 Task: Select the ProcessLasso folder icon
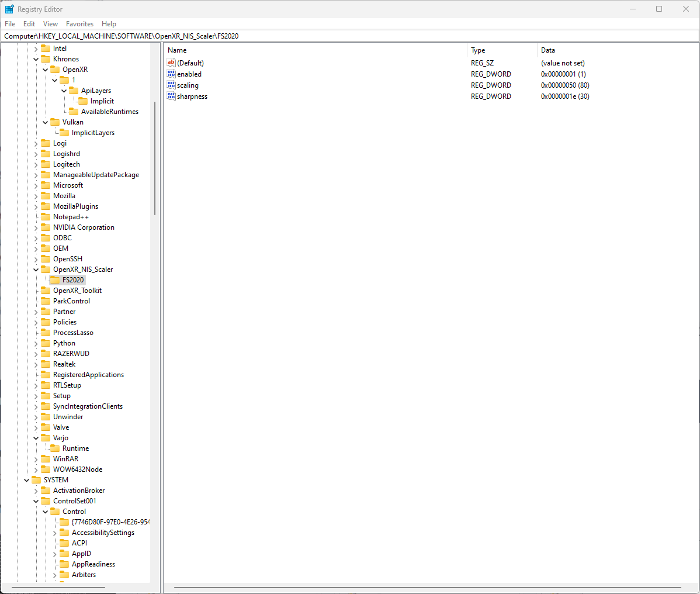coord(46,332)
